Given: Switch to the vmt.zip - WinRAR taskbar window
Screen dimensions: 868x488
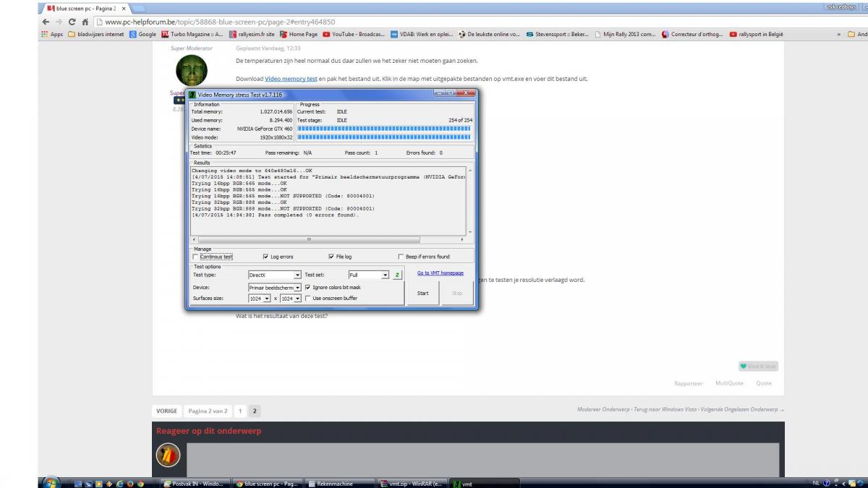Looking at the screenshot, I should tap(413, 484).
